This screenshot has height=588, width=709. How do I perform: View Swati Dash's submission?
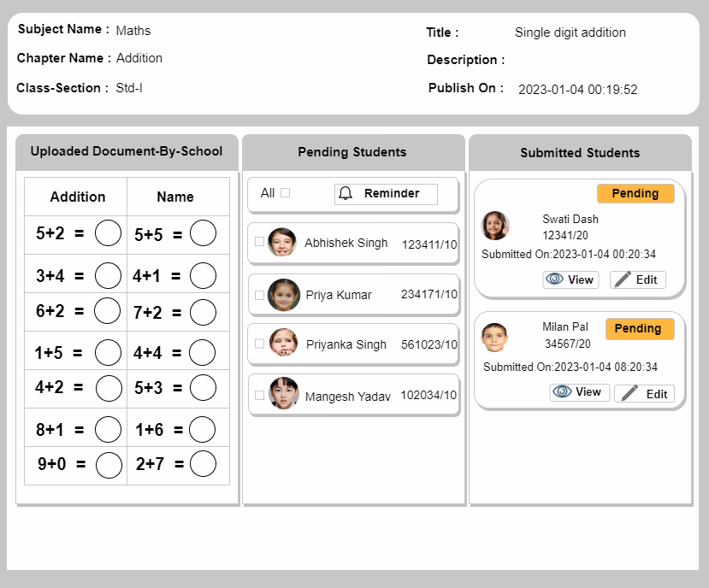pos(570,279)
